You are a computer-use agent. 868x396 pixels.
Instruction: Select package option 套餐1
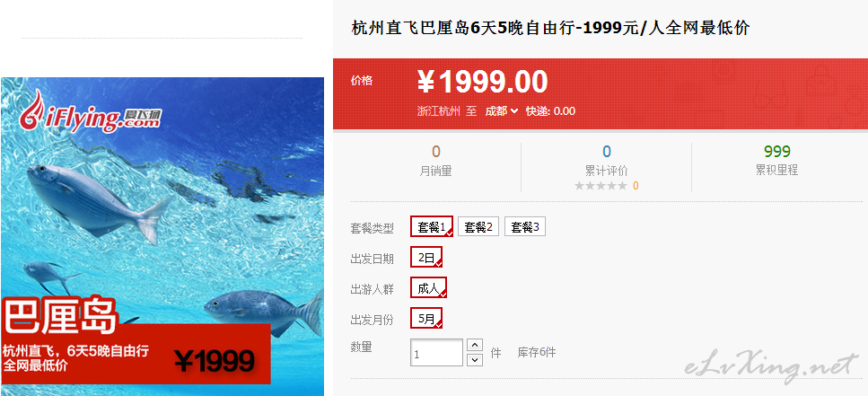click(x=432, y=226)
